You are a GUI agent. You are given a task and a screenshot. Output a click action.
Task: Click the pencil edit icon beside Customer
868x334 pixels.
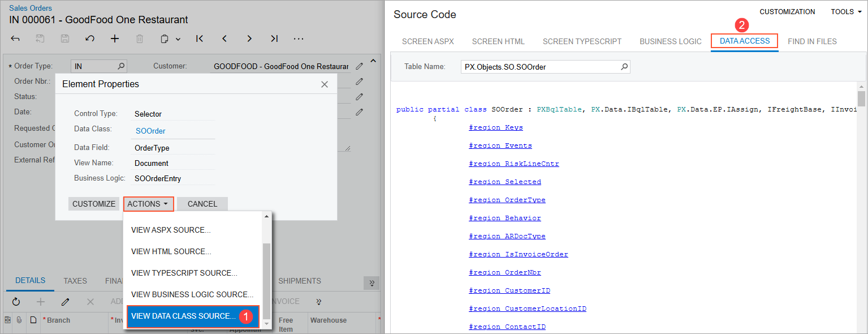[359, 66]
